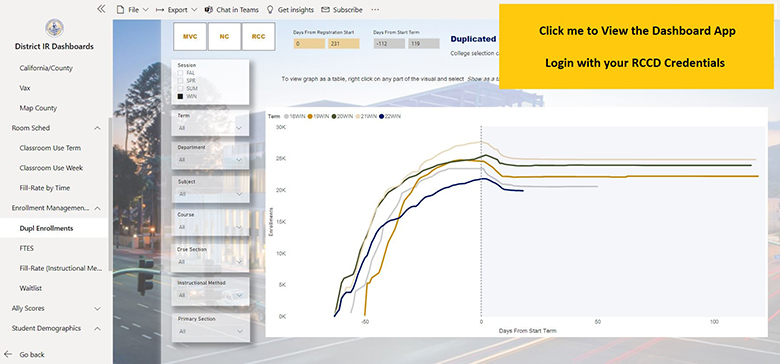
Task: Tick the FAL session checkbox
Action: [181, 73]
